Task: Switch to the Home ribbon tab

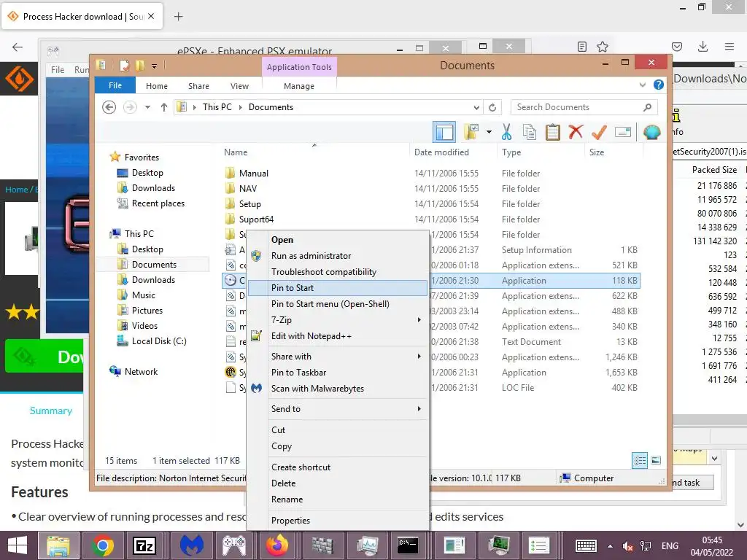Action: [157, 86]
